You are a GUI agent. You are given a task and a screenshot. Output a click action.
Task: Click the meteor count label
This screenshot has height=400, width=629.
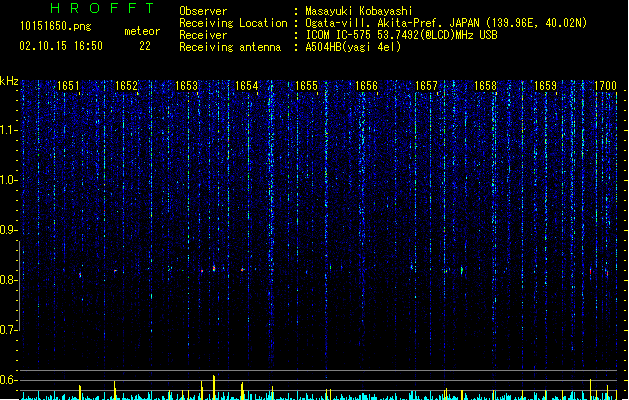(142, 31)
